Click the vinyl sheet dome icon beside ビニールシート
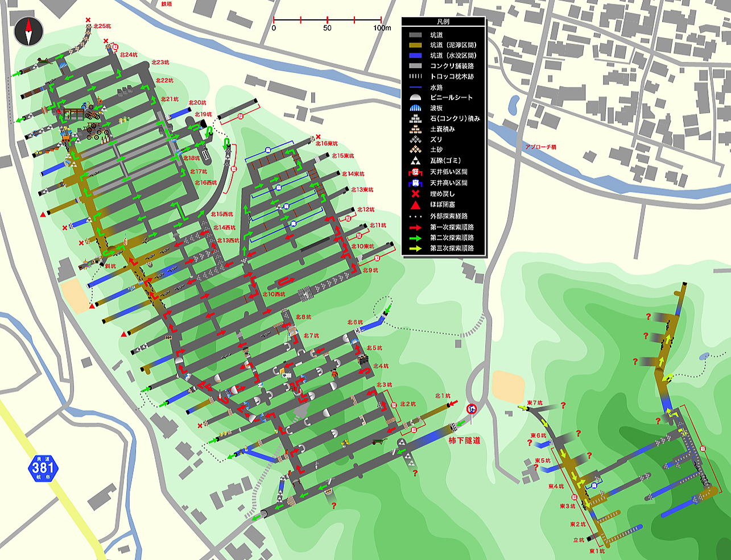The width and height of the screenshot is (731, 560). [x=416, y=98]
